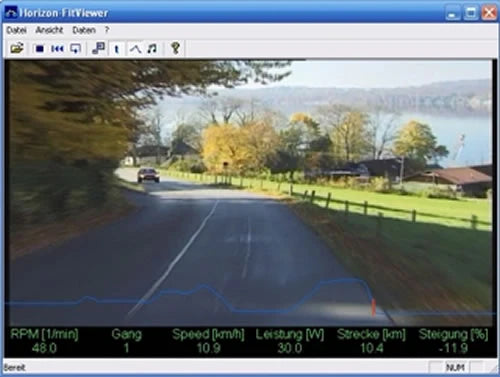Image resolution: width=500 pixels, height=377 pixels.
Task: Click the Gang value 1
Action: tap(126, 348)
